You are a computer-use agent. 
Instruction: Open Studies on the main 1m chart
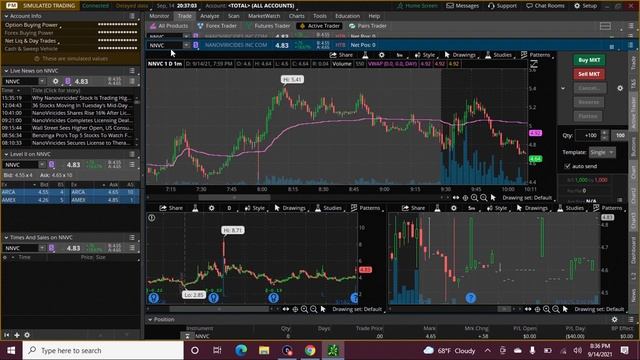(x=498, y=55)
